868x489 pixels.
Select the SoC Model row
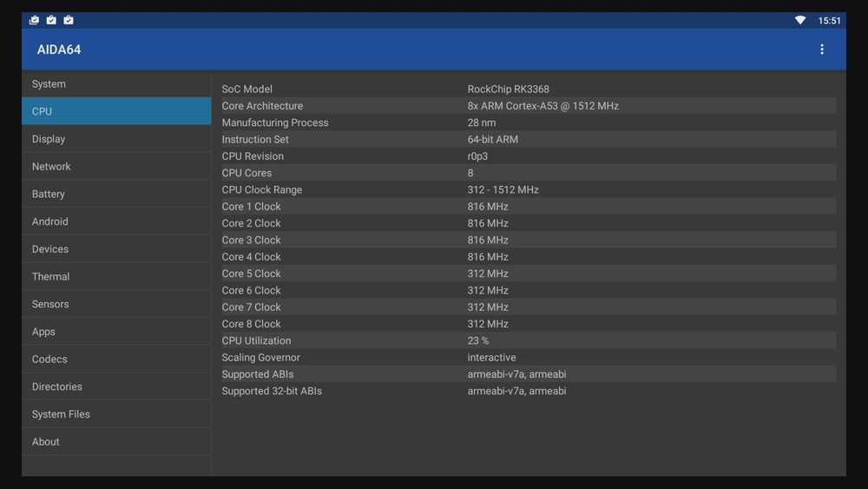pos(524,89)
